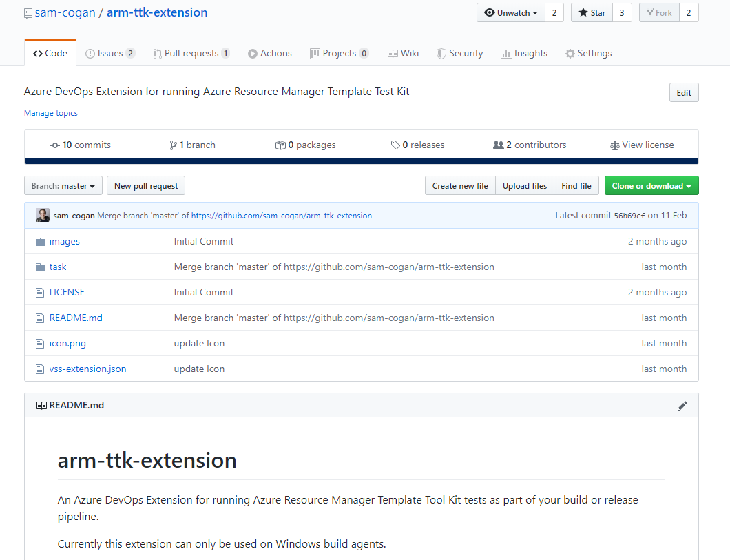The width and height of the screenshot is (730, 560).
Task: Open the 0 packages link
Action: point(305,145)
